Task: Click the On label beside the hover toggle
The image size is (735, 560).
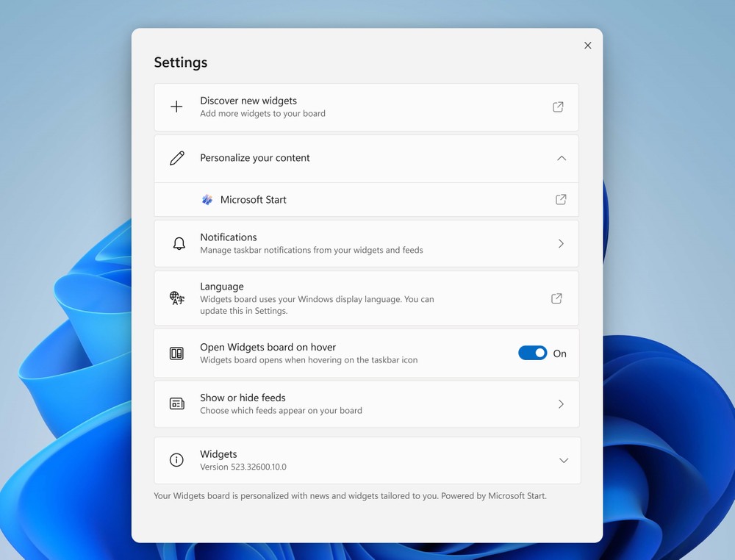Action: [x=559, y=353]
